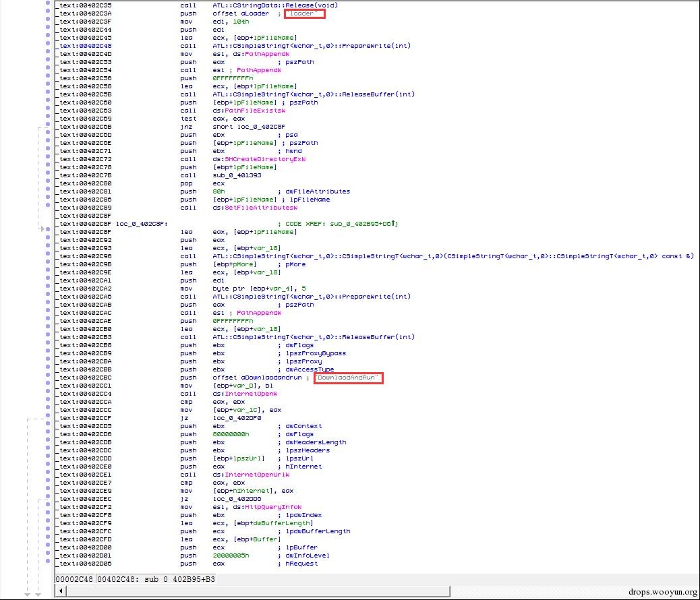This screenshot has width=700, height=600.
Task: Select the ATL::CStringData::Release(void) call operand
Action: 275,5
